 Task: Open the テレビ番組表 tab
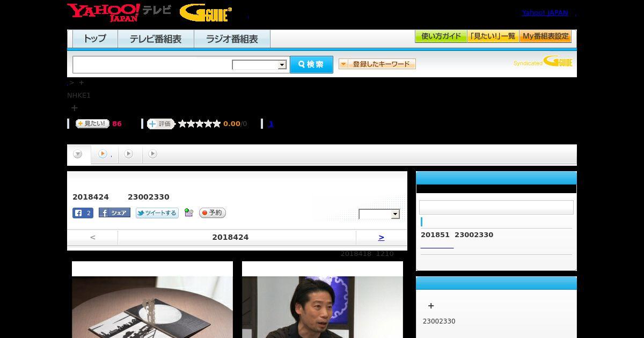[x=156, y=39]
